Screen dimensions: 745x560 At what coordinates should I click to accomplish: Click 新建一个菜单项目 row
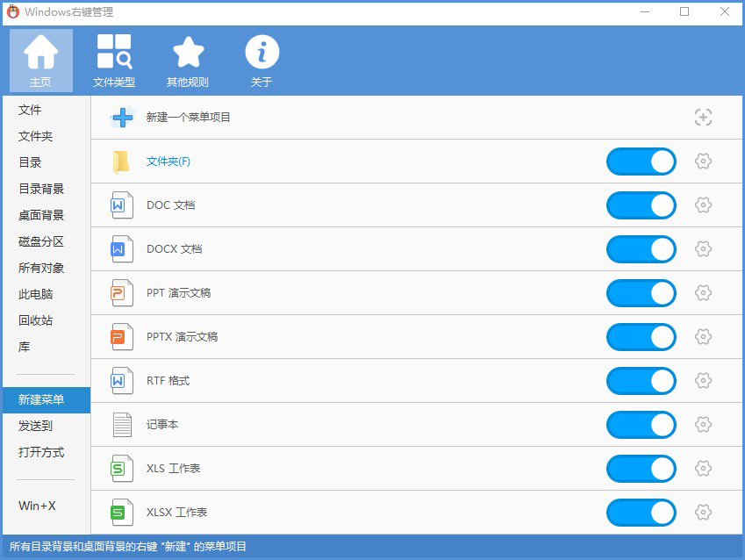click(x=188, y=117)
